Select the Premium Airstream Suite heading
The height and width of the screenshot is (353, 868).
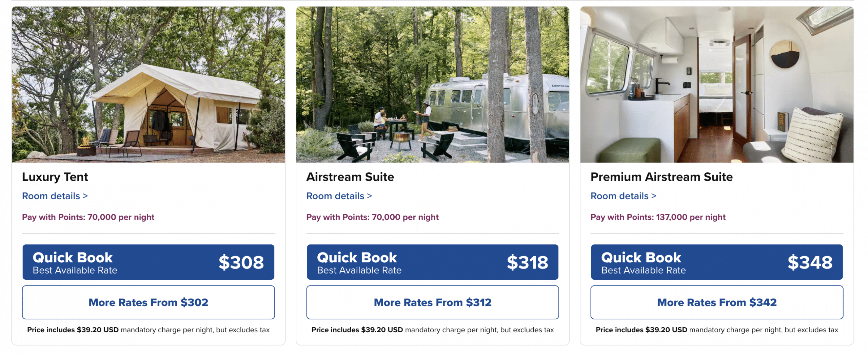(661, 177)
